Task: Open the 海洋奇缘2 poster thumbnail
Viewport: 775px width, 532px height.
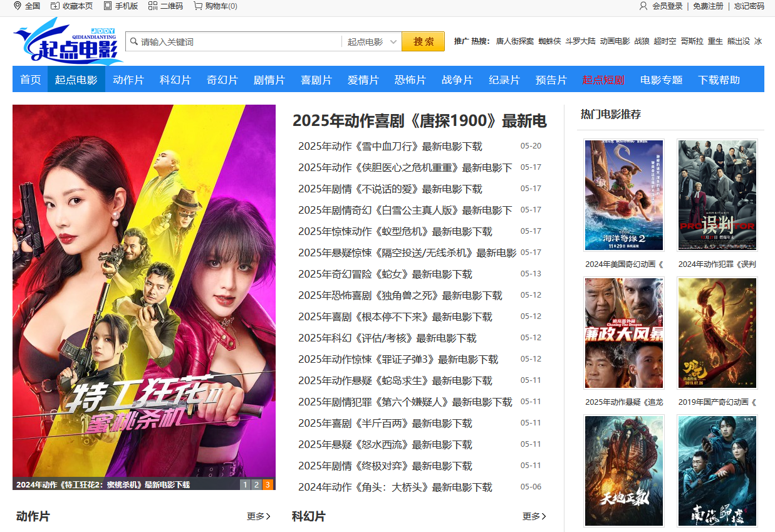Action: tap(623, 195)
